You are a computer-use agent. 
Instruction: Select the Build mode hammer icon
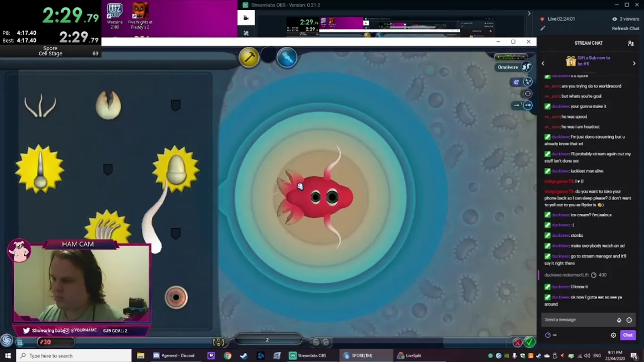[249, 58]
